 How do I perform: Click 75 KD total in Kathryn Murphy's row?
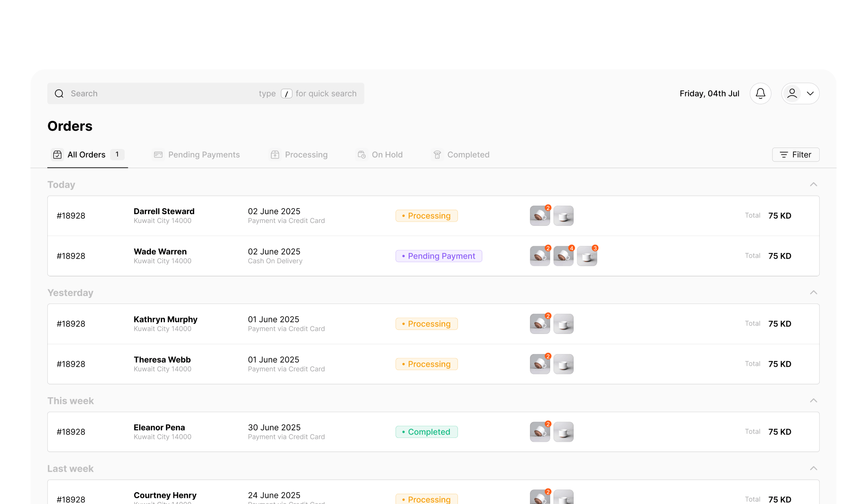[x=780, y=324]
